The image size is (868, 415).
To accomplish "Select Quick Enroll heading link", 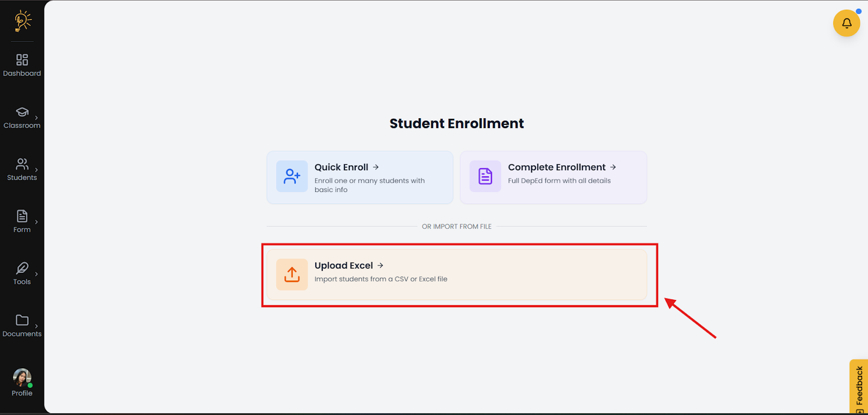I will (341, 167).
